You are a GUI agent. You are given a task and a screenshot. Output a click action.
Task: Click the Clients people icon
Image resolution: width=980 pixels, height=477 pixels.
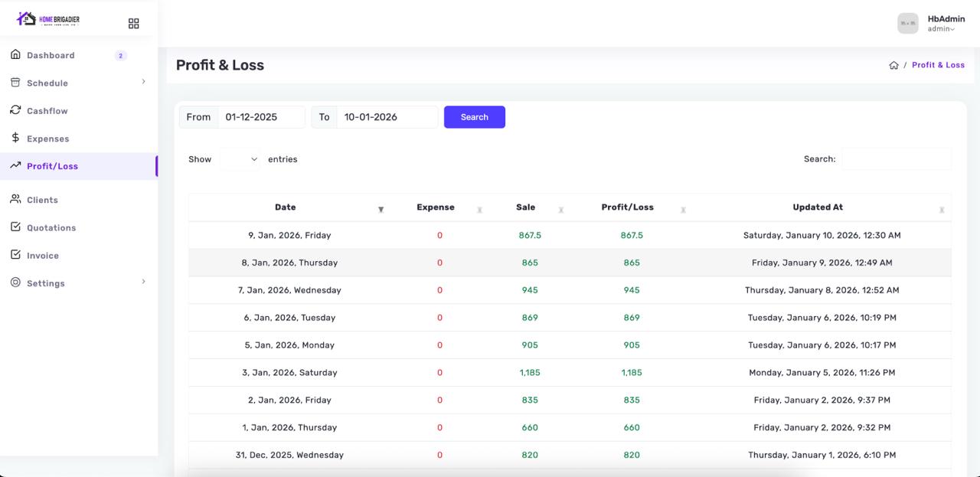[15, 199]
